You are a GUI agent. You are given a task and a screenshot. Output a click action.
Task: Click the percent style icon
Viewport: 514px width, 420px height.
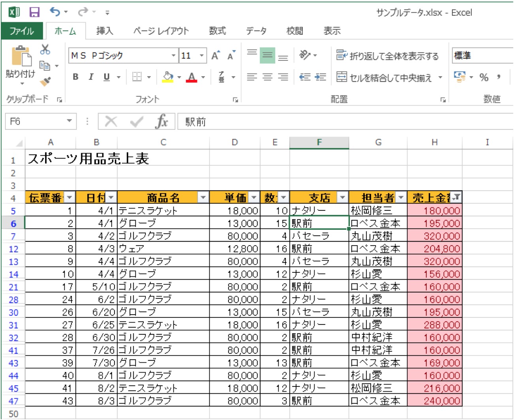[x=484, y=77]
